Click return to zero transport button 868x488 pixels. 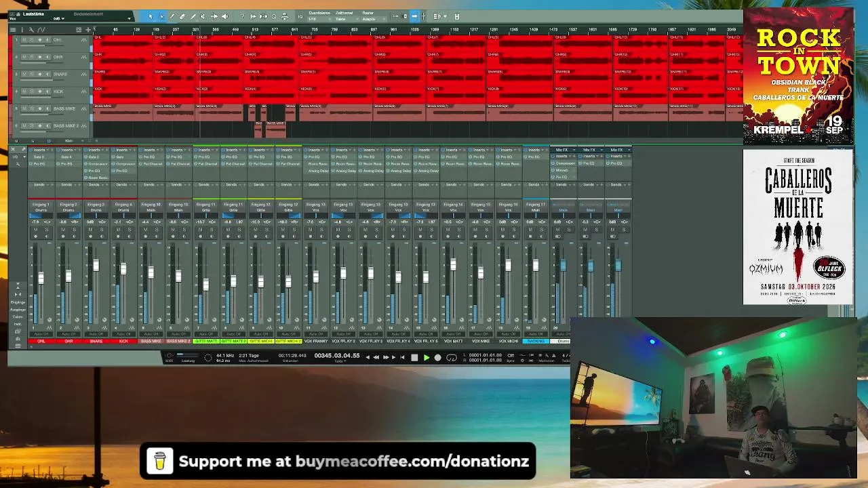coord(402,357)
